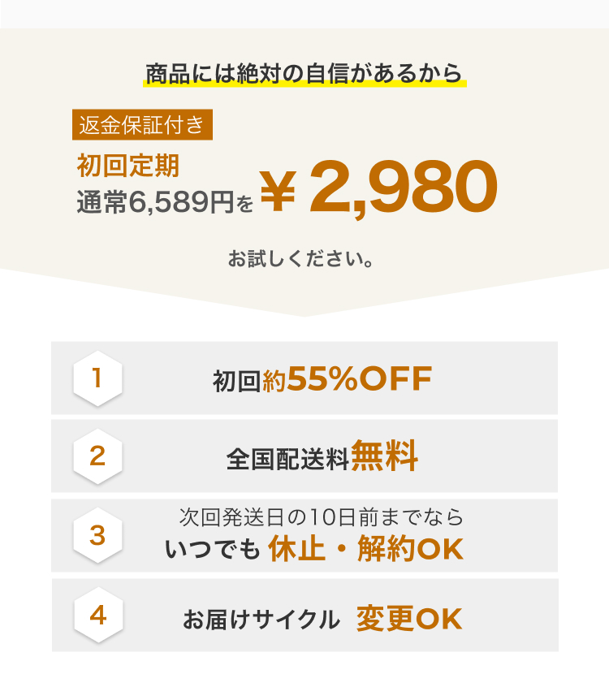This screenshot has height=700, width=609.
Task: Click the 休止・解約OK text
Action: coord(365,549)
